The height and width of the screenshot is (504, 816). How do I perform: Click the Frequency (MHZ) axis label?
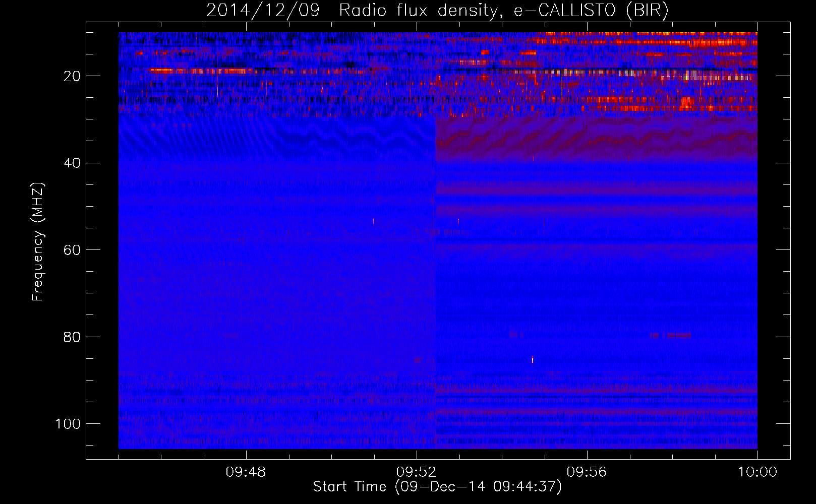pyautogui.click(x=38, y=241)
